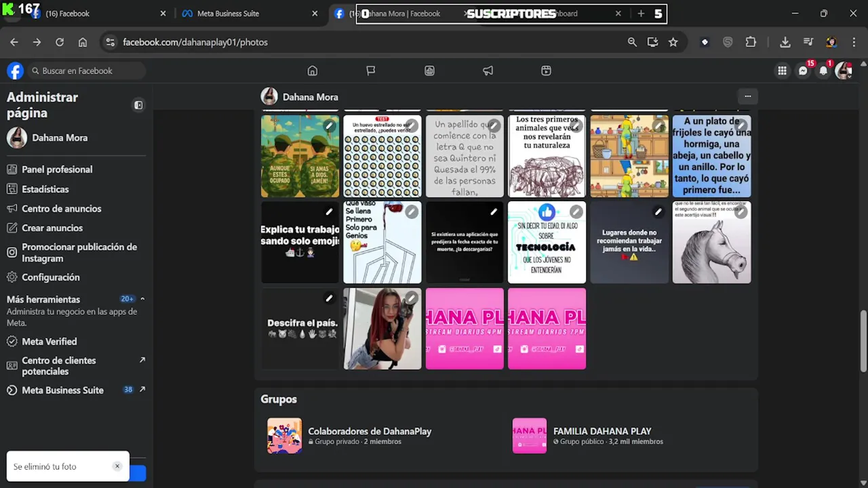Edit the huevo estrellado photo pencil icon
The height and width of the screenshot is (488, 868).
click(412, 126)
